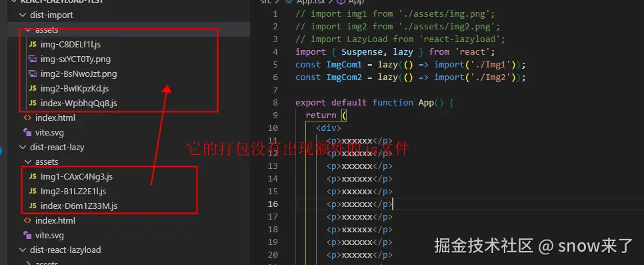Click JS icon of index-D6m1Z33M.js
Image resolution: width=644 pixels, height=265 pixels.
(33, 206)
